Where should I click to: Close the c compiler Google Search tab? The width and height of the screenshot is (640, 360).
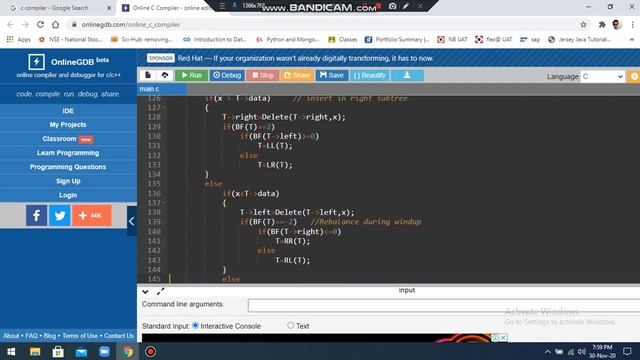(x=109, y=8)
